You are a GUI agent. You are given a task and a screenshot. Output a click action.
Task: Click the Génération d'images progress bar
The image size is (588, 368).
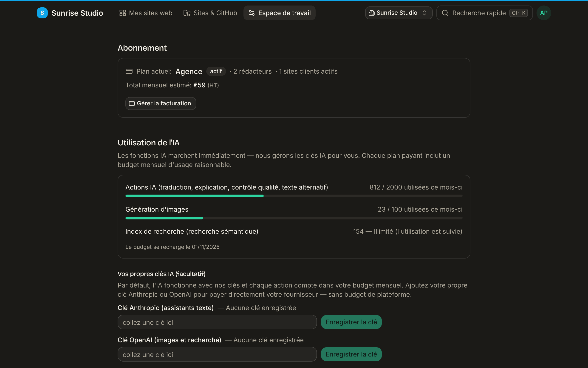tap(294, 218)
